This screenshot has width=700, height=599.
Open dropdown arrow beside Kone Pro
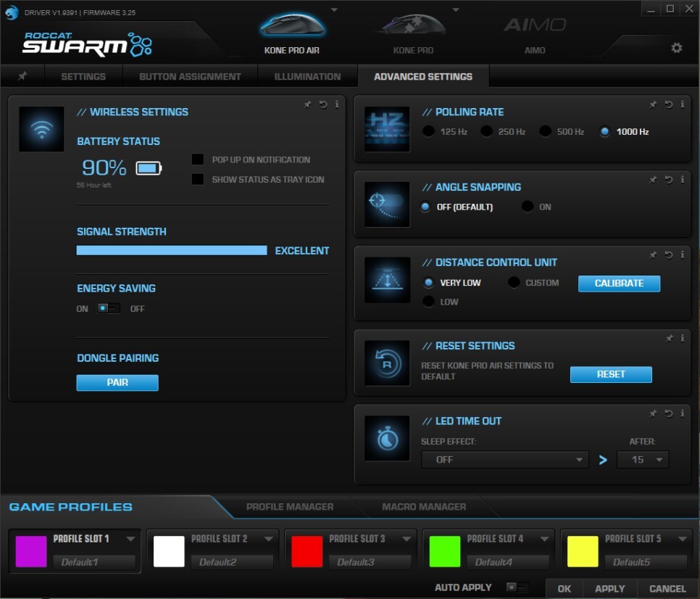click(455, 9)
